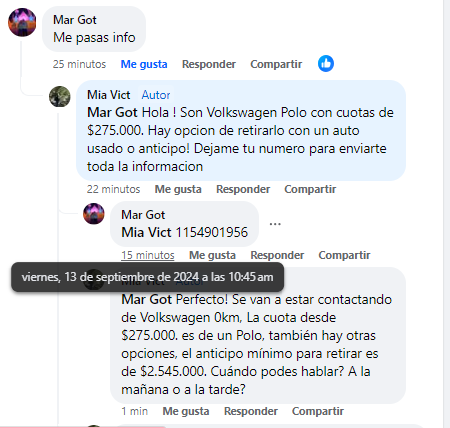Like the 'Me pasas info' comment
The height and width of the screenshot is (428, 450).
144,64
